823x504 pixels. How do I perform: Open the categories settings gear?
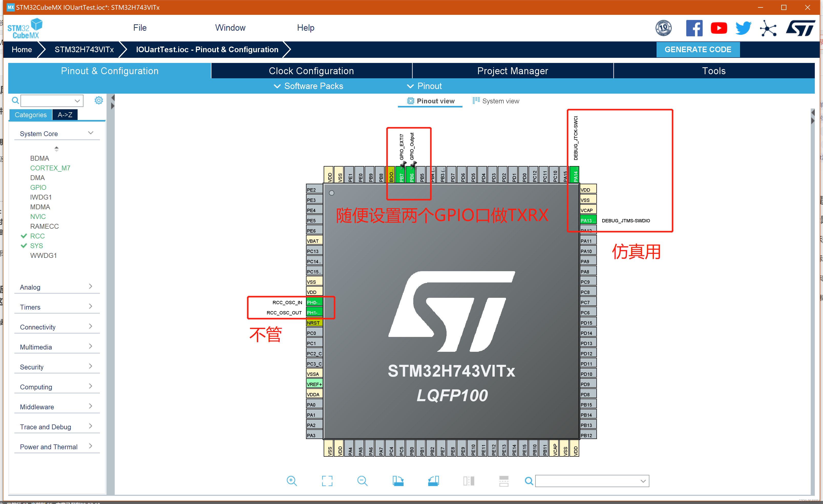point(99,101)
